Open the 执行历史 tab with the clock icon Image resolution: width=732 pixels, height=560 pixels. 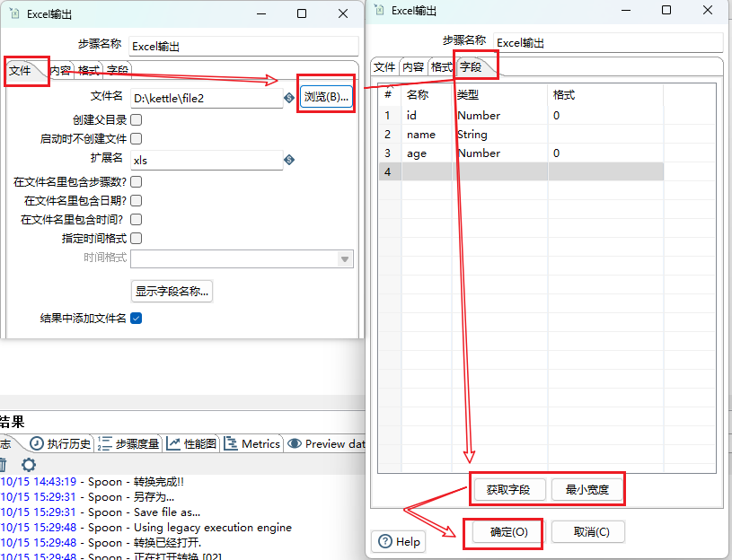[60, 443]
